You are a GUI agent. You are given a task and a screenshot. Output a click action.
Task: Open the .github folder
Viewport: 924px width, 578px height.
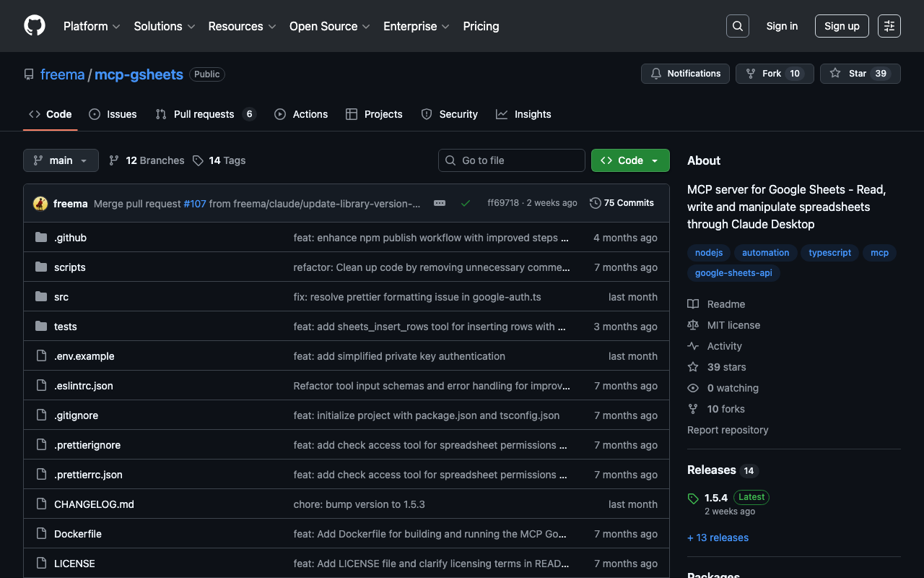[70, 238]
